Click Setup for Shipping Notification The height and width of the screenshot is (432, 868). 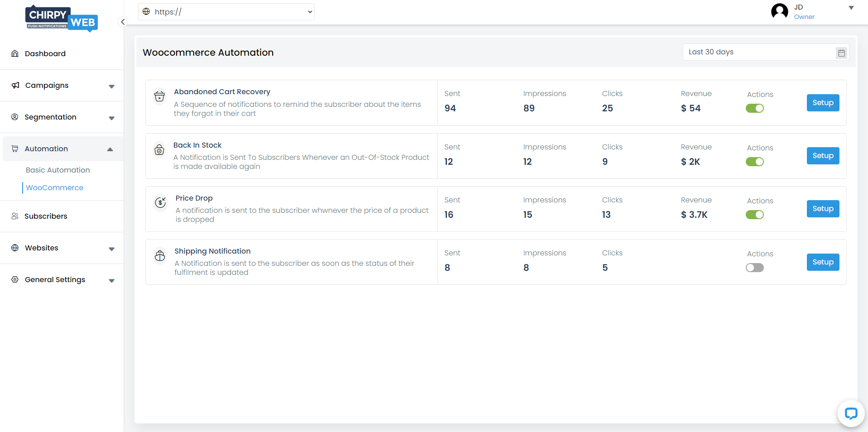coord(823,262)
